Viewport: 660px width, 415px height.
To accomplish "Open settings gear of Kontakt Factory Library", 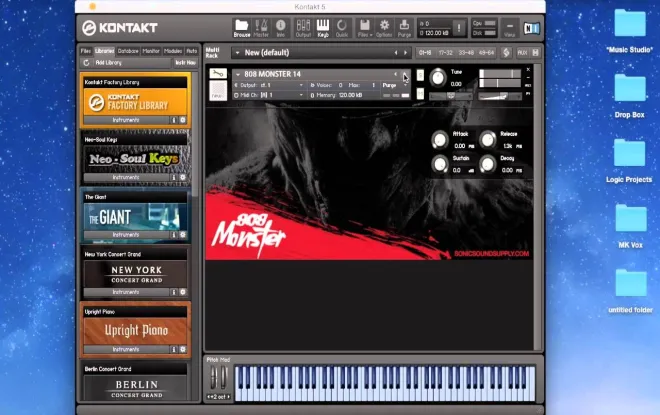I will [x=183, y=120].
